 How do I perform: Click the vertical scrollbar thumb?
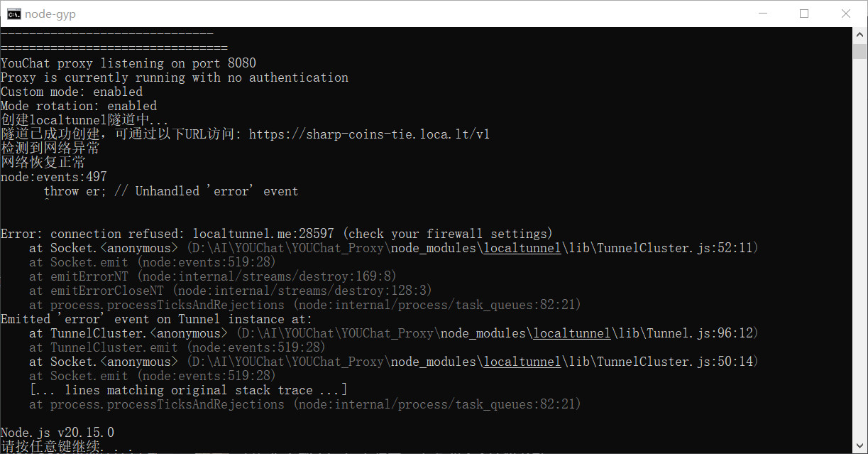(x=860, y=51)
